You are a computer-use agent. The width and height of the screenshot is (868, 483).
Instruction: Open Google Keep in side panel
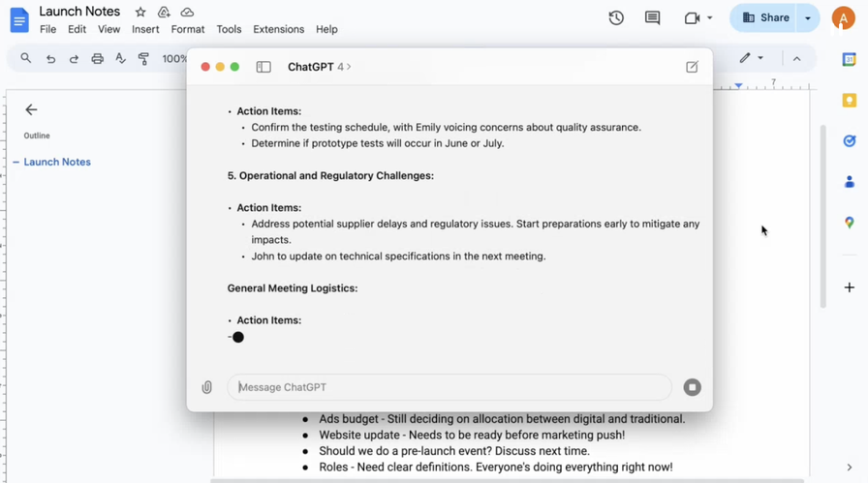pyautogui.click(x=849, y=101)
